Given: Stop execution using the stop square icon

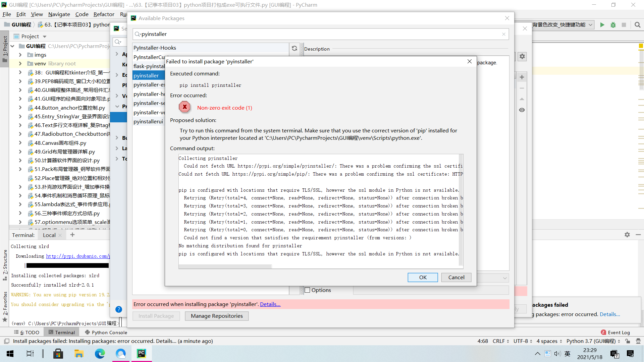Looking at the screenshot, I should point(624,25).
